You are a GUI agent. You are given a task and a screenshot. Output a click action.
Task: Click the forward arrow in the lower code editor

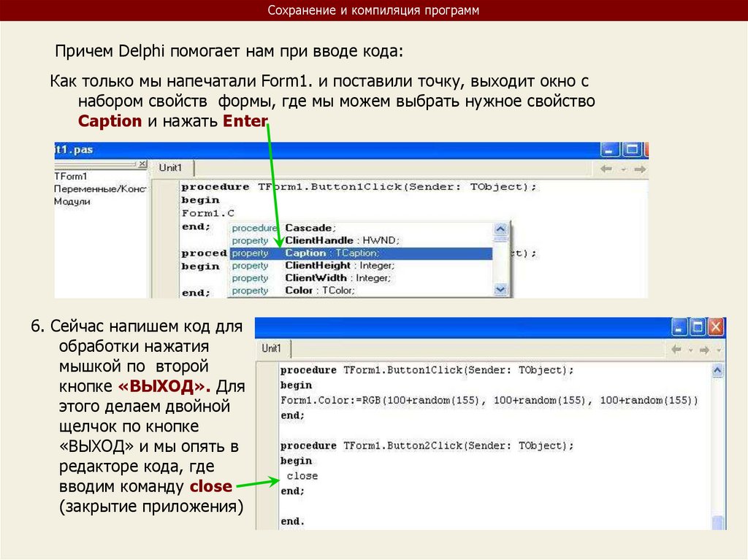[x=706, y=350]
